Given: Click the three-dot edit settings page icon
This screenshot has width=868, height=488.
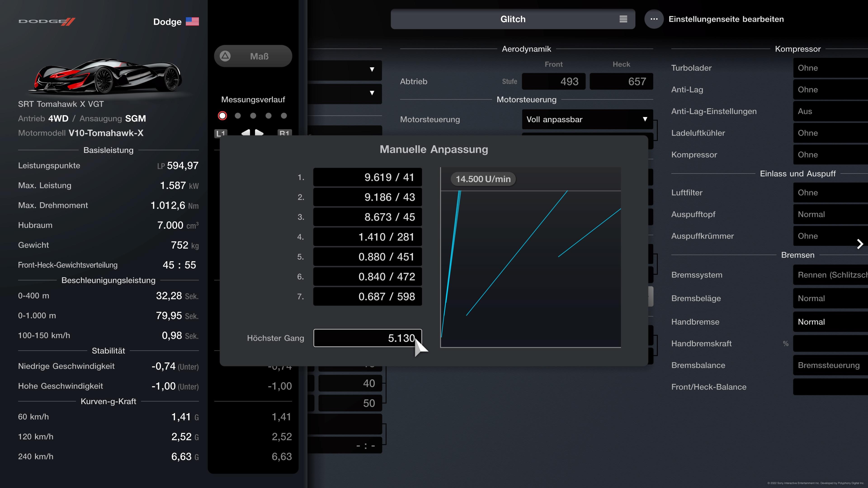Looking at the screenshot, I should (x=654, y=19).
